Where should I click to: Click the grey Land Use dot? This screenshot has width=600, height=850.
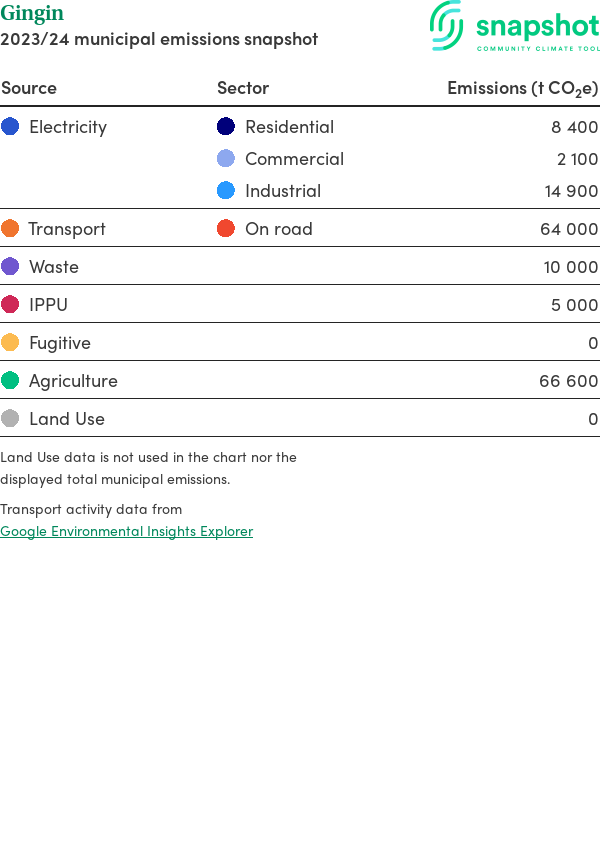(10, 418)
